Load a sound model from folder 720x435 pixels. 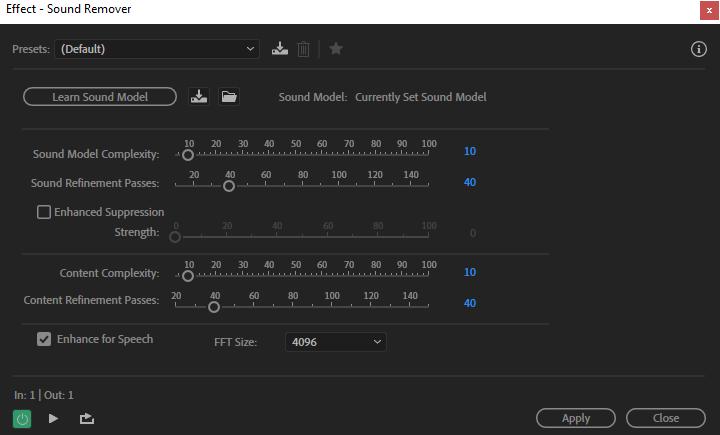[229, 97]
